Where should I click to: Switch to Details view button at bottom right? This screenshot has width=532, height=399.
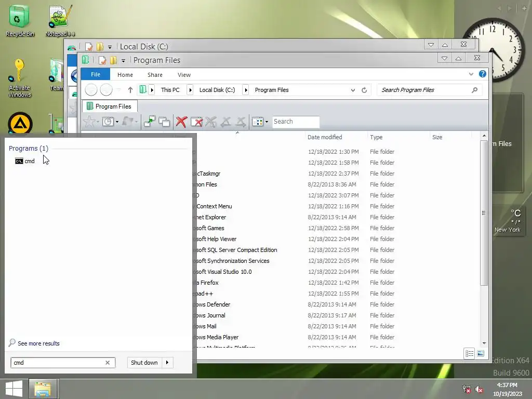pos(469,353)
